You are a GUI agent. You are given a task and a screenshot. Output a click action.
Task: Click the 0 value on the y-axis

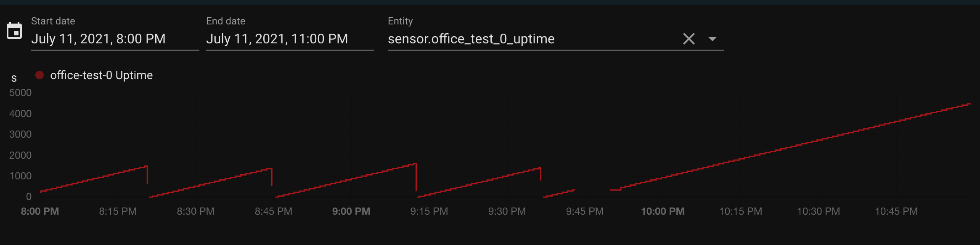29,197
